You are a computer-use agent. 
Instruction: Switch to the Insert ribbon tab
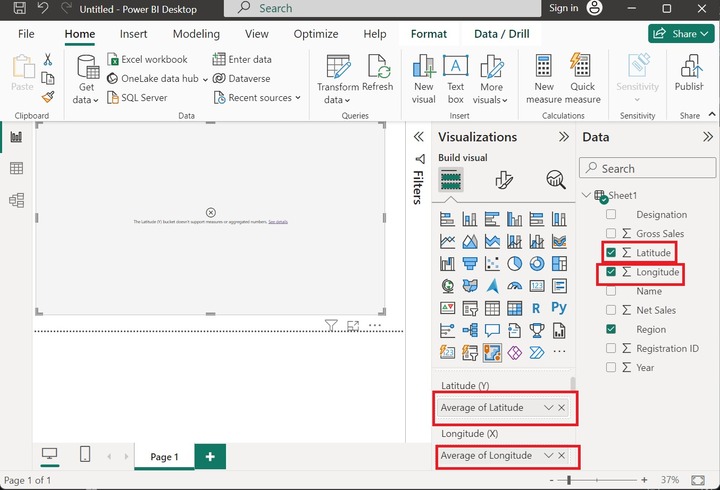pyautogui.click(x=133, y=34)
